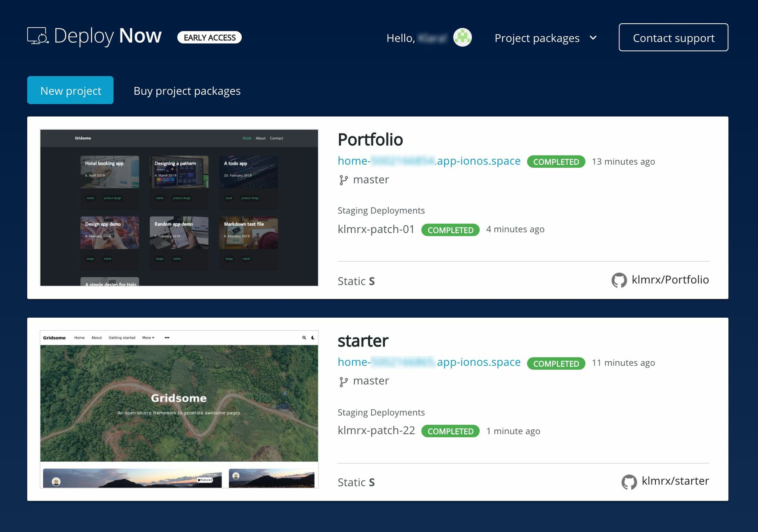Click GitHub icon beside klmrx/Portfolio

[x=619, y=280]
